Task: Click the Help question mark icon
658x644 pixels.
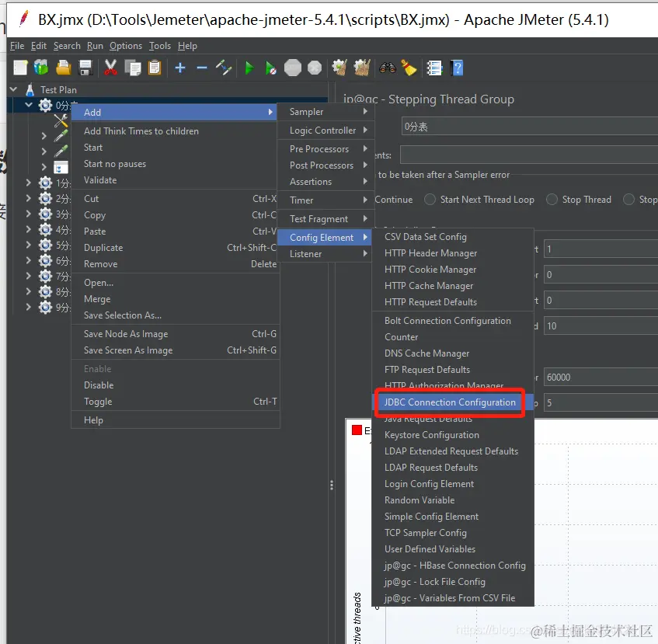Action: coord(457,68)
